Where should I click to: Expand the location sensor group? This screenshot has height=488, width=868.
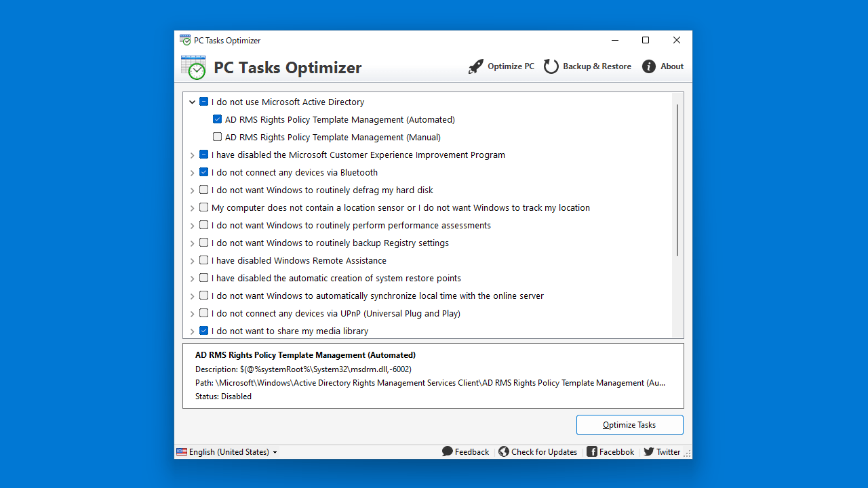[x=192, y=208]
